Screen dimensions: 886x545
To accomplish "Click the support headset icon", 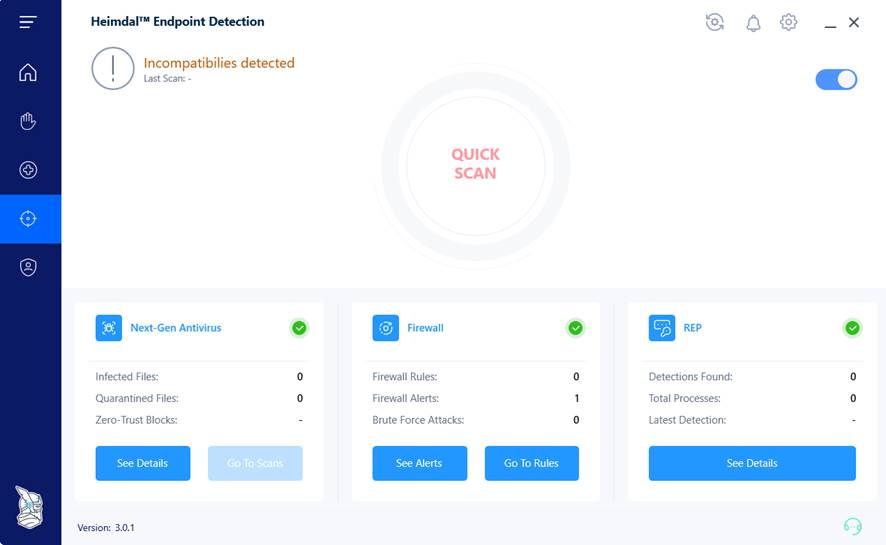I will pos(852,526).
